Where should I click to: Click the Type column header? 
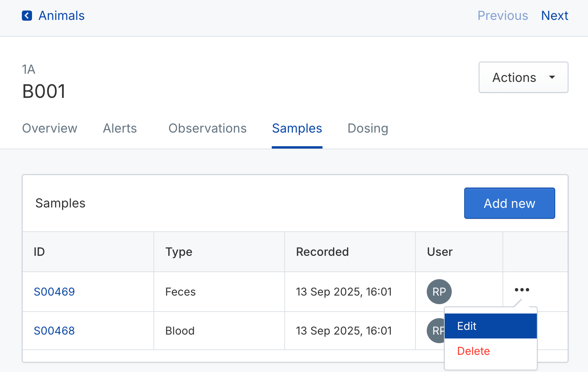(179, 252)
